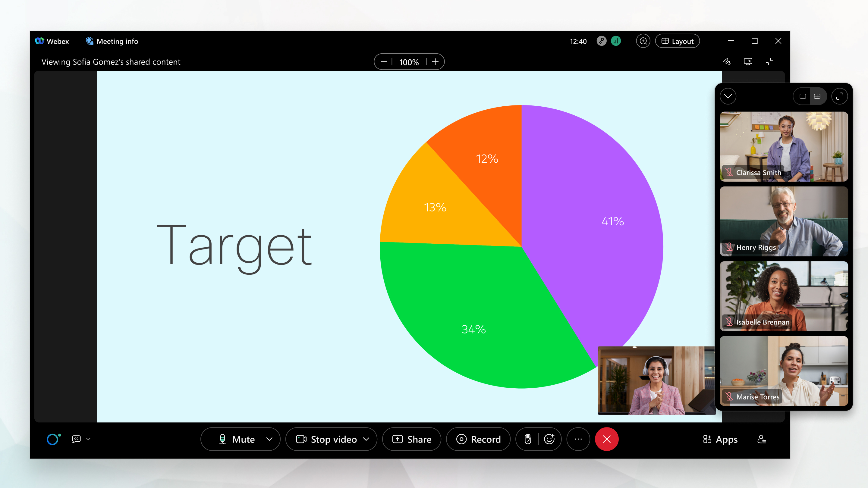Expand the Layout panel selector
The height and width of the screenshot is (488, 868).
click(x=679, y=41)
